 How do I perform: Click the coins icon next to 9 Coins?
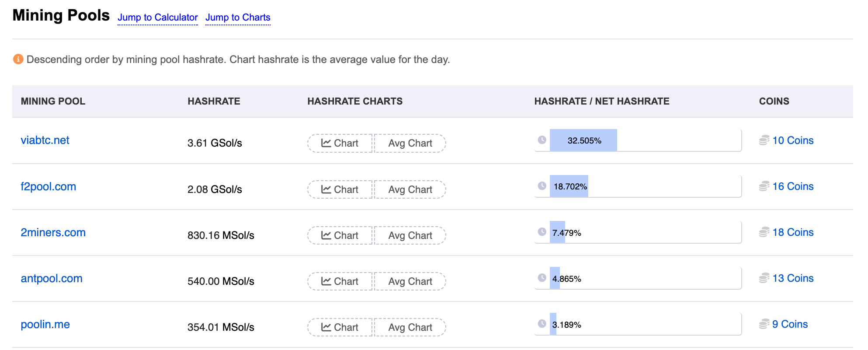click(x=764, y=324)
